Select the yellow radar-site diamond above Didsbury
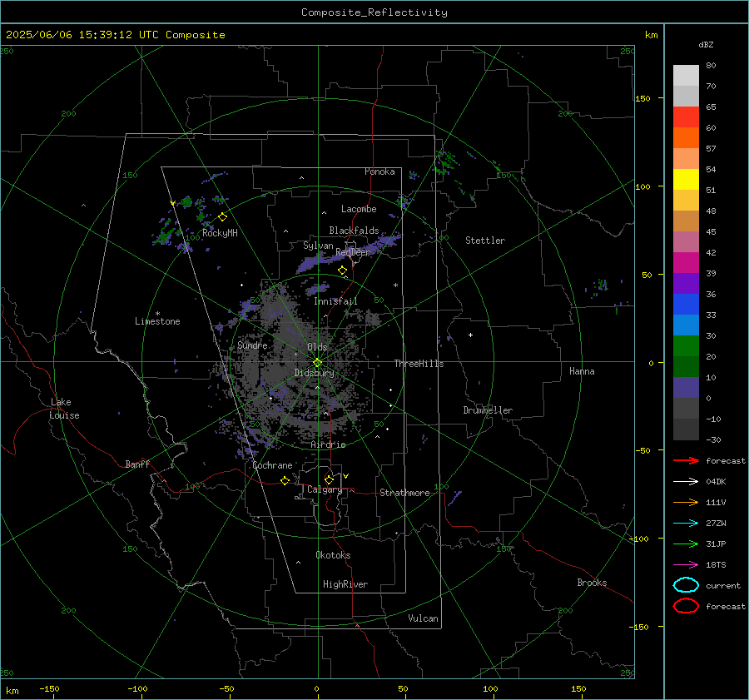The width and height of the screenshot is (749, 700). [318, 363]
